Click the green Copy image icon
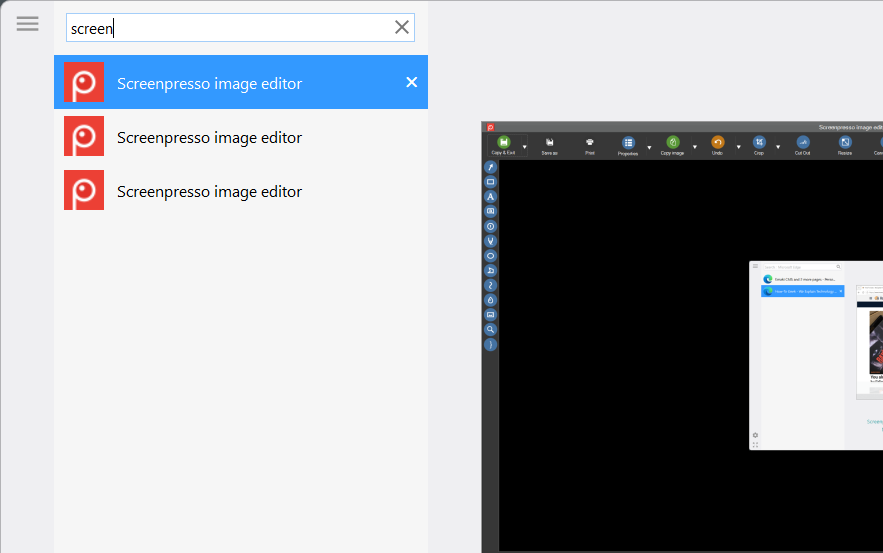The width and height of the screenshot is (883, 553). pos(672,142)
